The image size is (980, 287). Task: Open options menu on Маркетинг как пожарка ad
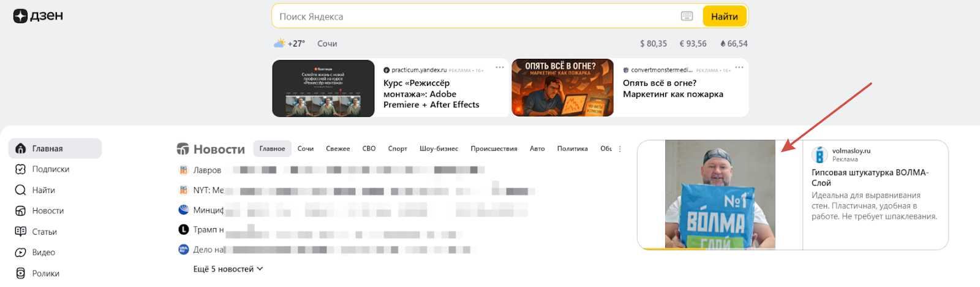(739, 68)
